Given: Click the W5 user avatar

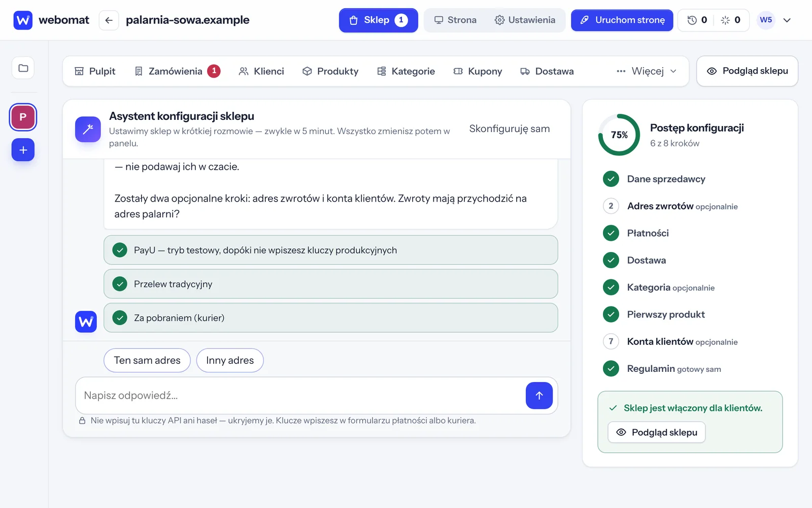Looking at the screenshot, I should tap(766, 20).
